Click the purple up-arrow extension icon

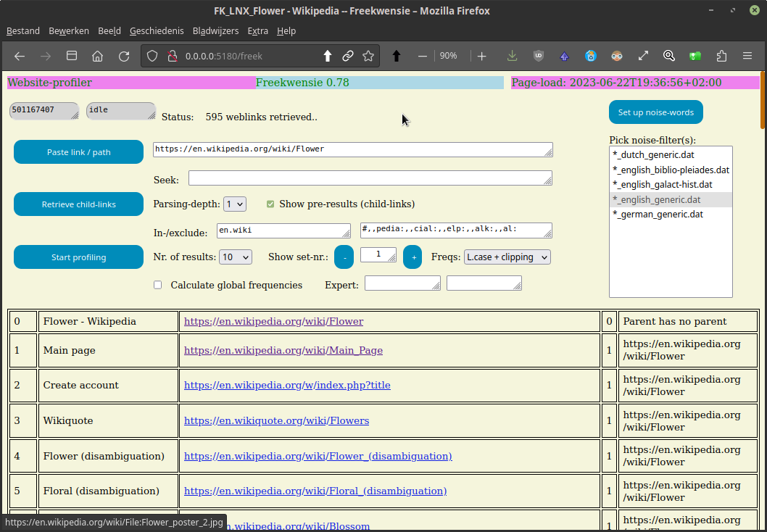pyautogui.click(x=565, y=57)
